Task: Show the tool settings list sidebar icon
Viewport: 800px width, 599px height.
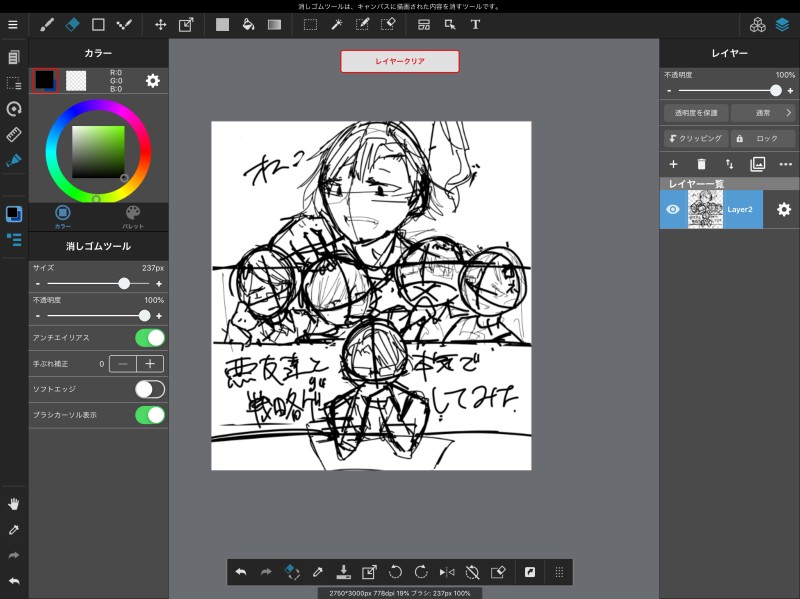Action: click(14, 239)
